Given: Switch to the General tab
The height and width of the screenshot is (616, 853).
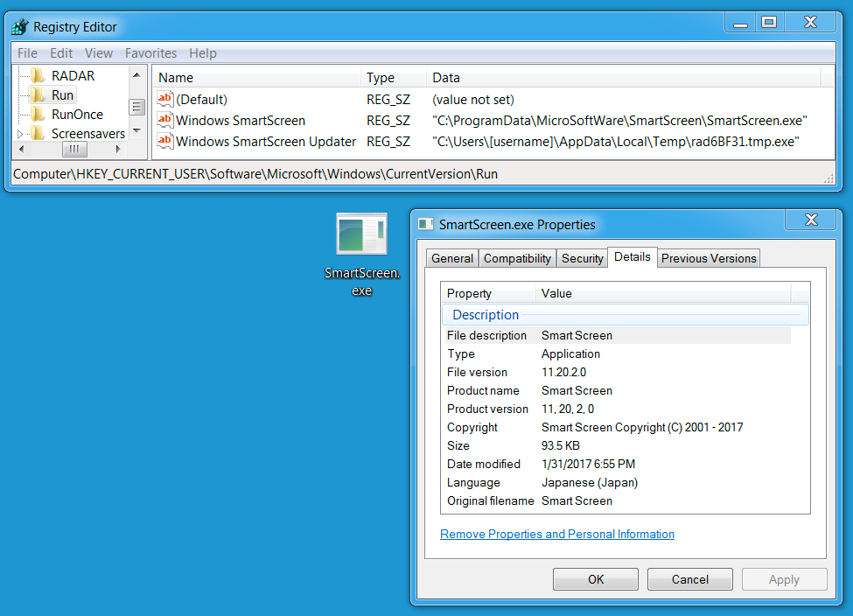Looking at the screenshot, I should click(452, 258).
